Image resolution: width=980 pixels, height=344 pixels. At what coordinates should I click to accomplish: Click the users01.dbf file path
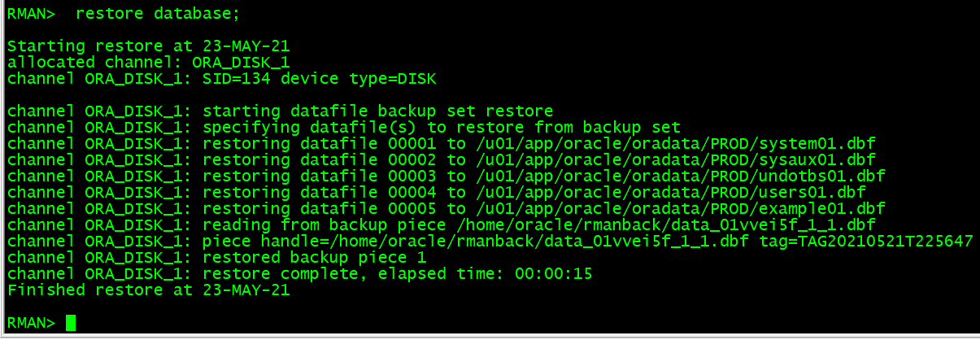(669, 193)
